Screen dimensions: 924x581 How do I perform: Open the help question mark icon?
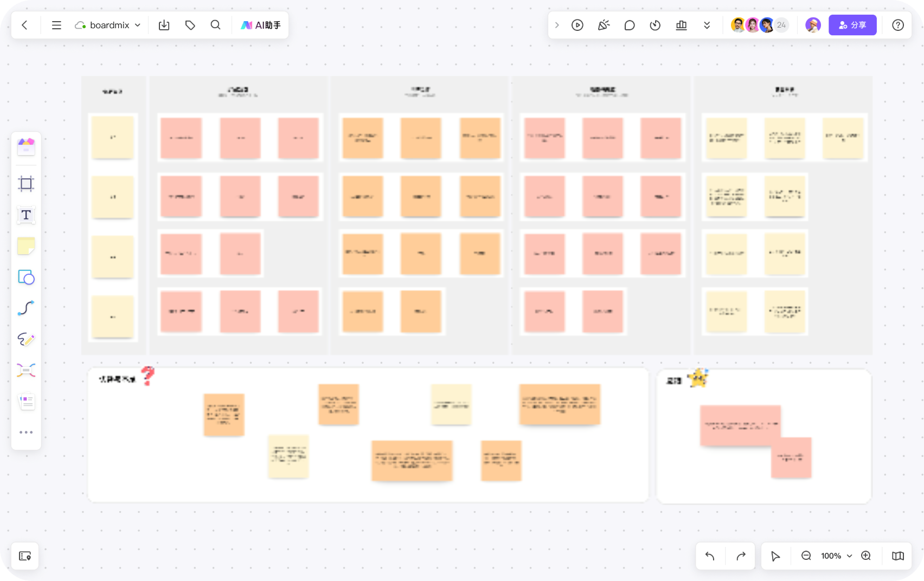(x=898, y=25)
